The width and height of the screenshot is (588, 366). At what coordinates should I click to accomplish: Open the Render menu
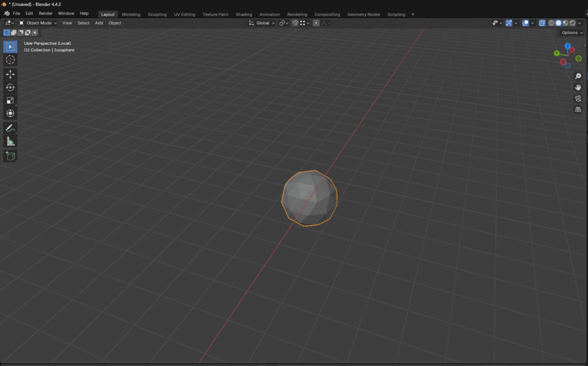pos(46,14)
